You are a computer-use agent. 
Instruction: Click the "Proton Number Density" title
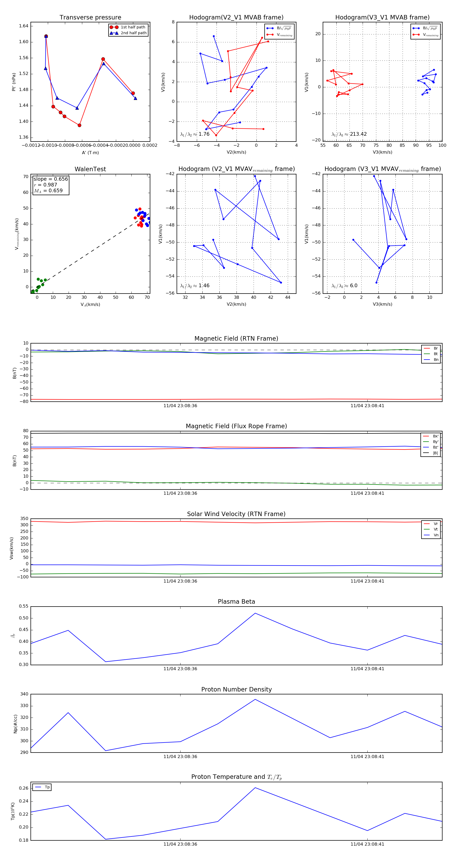(x=236, y=689)
